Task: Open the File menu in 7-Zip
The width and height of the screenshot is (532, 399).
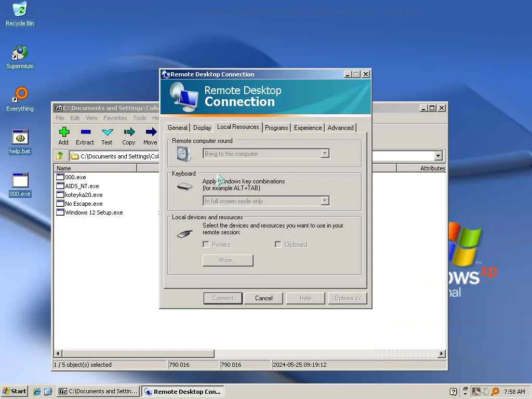Action: point(60,118)
